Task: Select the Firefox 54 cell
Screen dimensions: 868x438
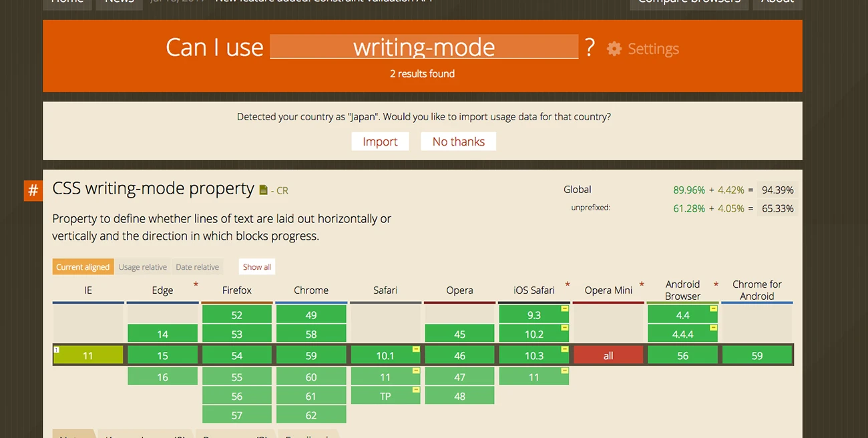Action: pyautogui.click(x=237, y=356)
